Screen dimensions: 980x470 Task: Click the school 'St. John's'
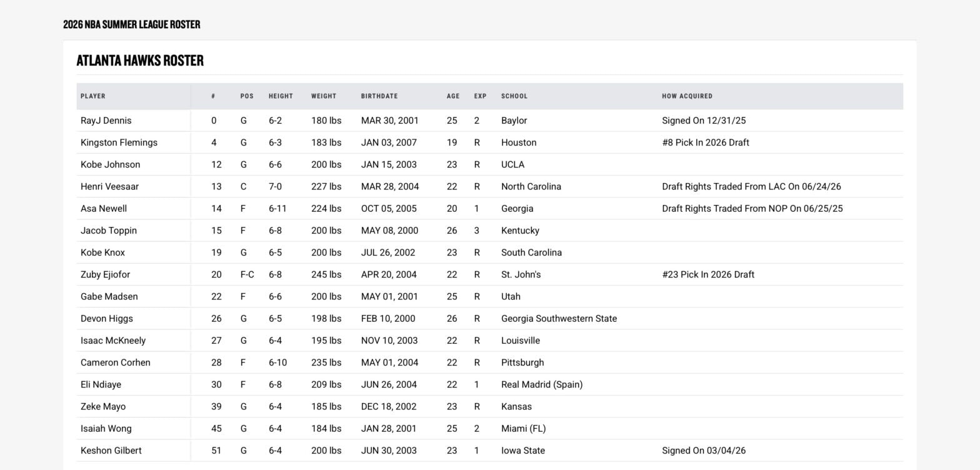(521, 274)
